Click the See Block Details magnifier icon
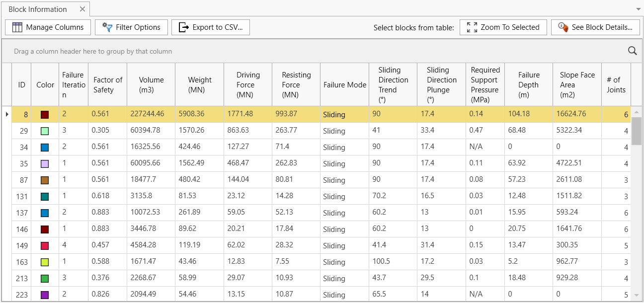 [563, 27]
